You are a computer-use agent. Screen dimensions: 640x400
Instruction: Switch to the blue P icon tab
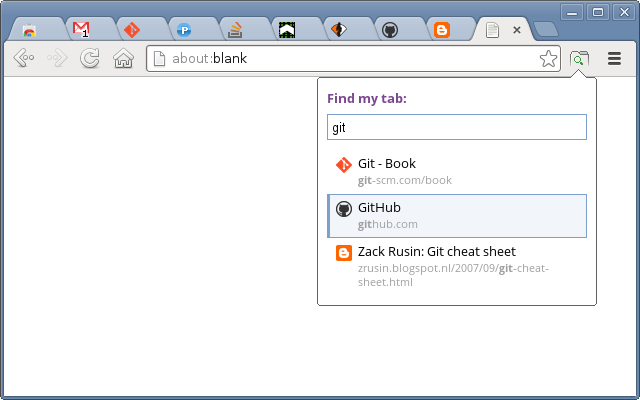pos(194,29)
